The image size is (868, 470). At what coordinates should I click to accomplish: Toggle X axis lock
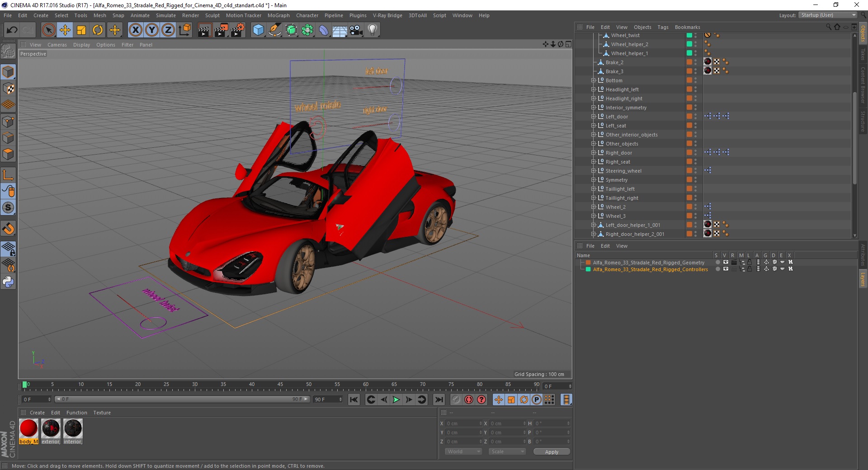135,30
